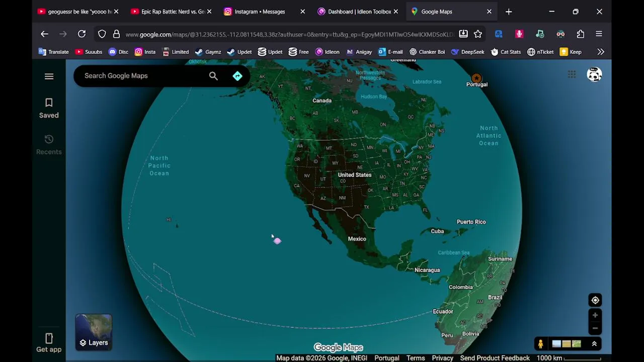The image size is (644, 362).
Task: Click the Portugal footer link
Action: coord(386,358)
